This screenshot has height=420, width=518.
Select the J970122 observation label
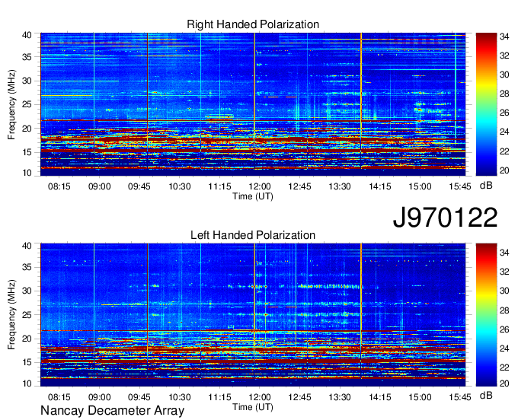point(445,218)
